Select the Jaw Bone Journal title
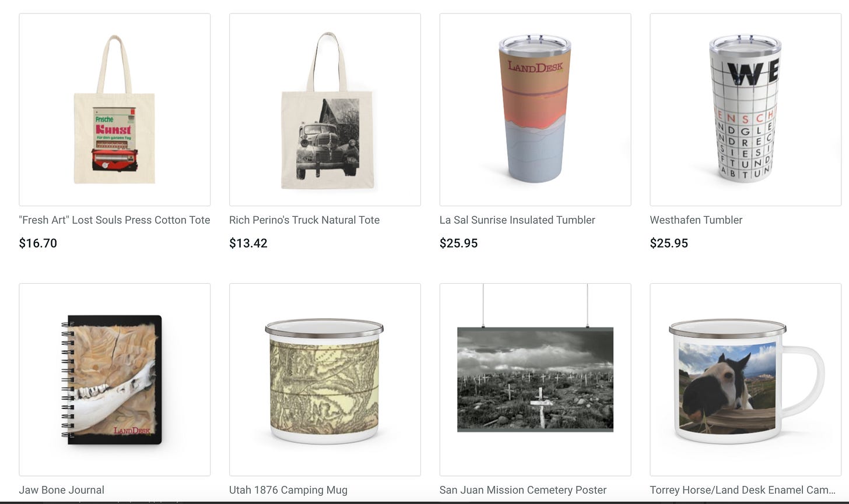 pyautogui.click(x=62, y=490)
